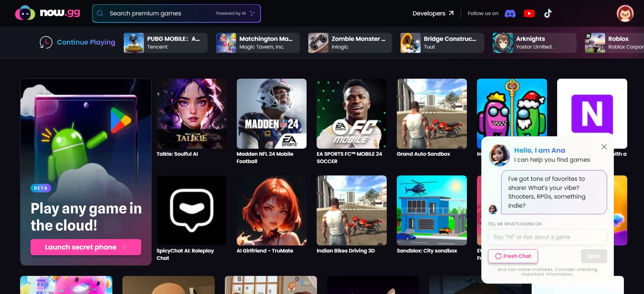Open the Discord link icon
This screenshot has width=644, height=294.
click(x=510, y=13)
